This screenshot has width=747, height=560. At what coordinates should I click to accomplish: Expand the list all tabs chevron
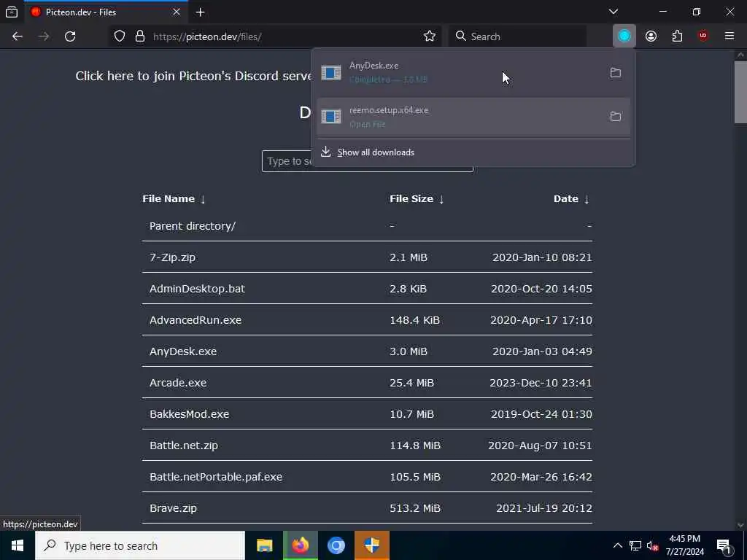tap(613, 12)
